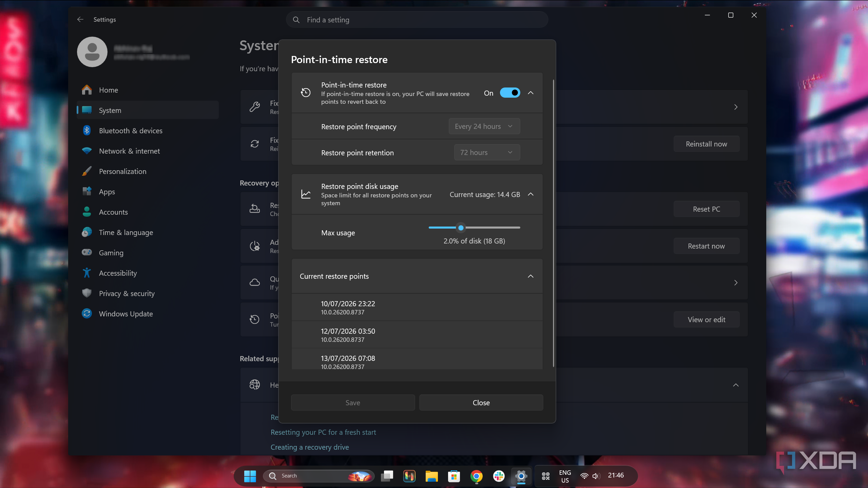The width and height of the screenshot is (868, 488).
Task: Click the point-in-time history icon in background list
Action: (255, 319)
